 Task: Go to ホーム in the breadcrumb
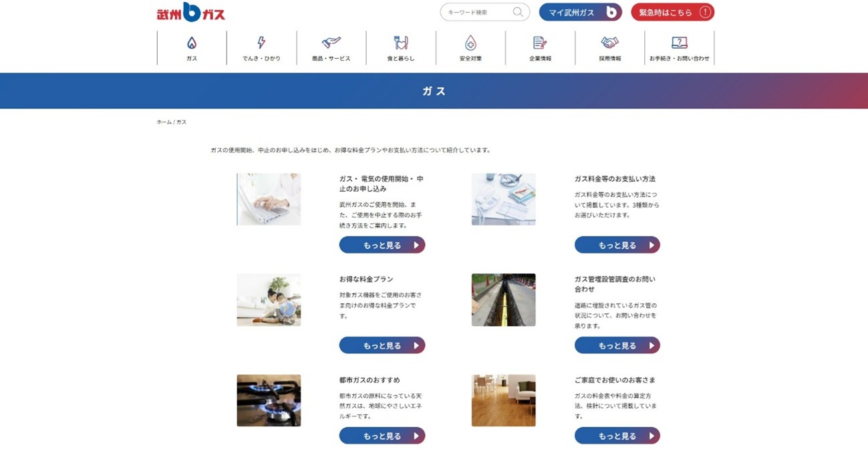[164, 122]
